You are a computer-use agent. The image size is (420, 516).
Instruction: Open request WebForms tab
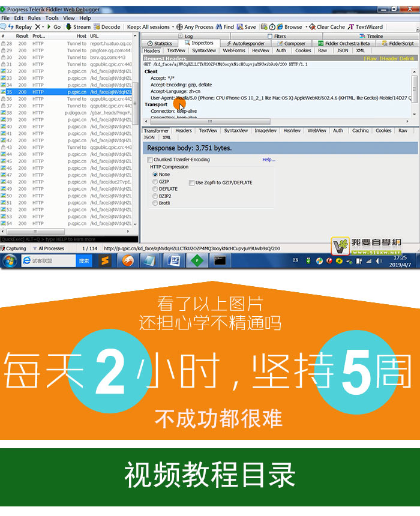pos(233,50)
